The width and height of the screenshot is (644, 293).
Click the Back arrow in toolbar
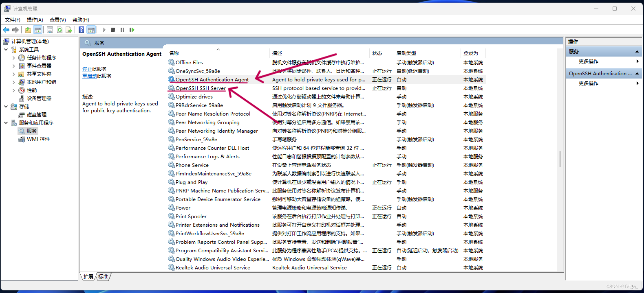coord(6,30)
